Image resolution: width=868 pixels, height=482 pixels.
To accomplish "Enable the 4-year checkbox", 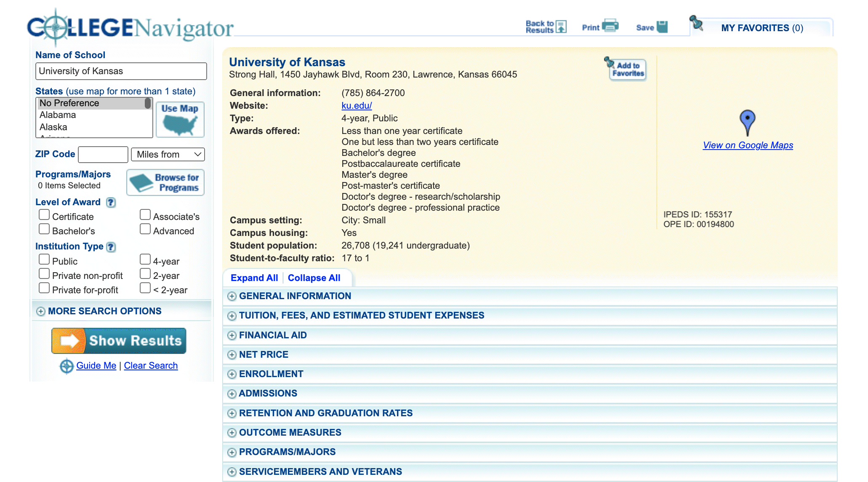I will [145, 260].
